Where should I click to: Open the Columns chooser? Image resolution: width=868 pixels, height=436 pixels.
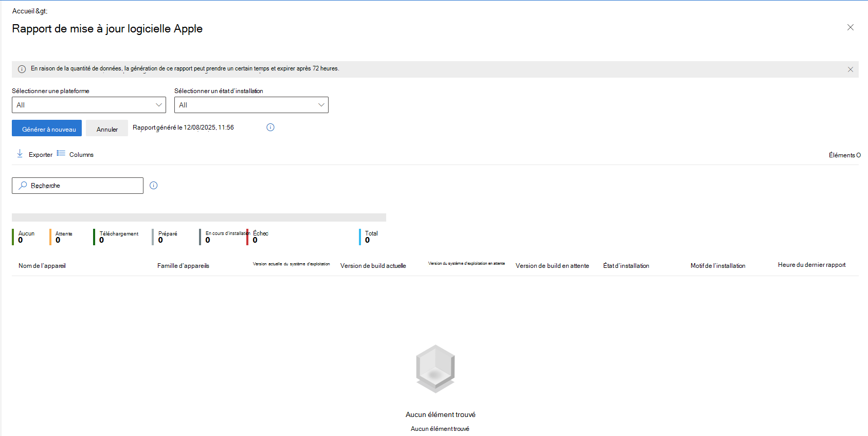81,155
